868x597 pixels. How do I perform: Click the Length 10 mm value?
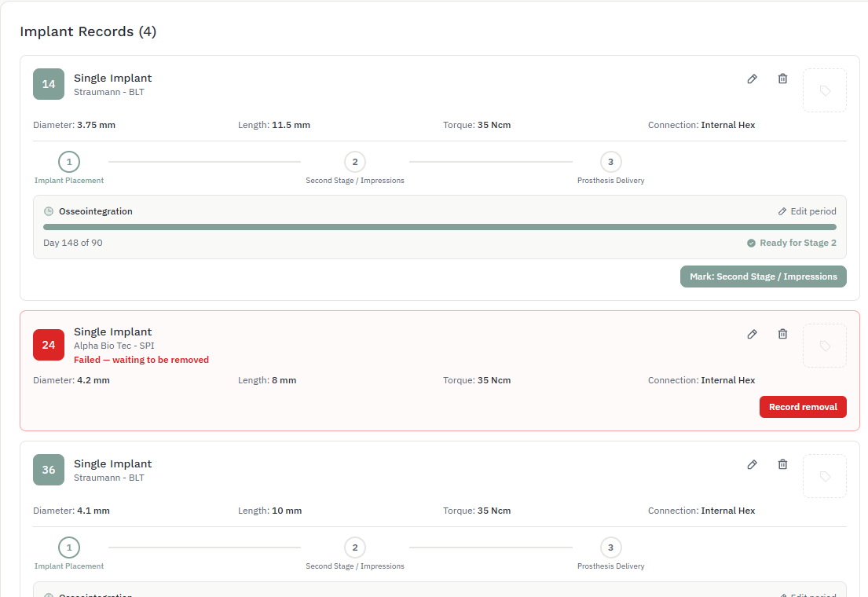[x=287, y=511]
